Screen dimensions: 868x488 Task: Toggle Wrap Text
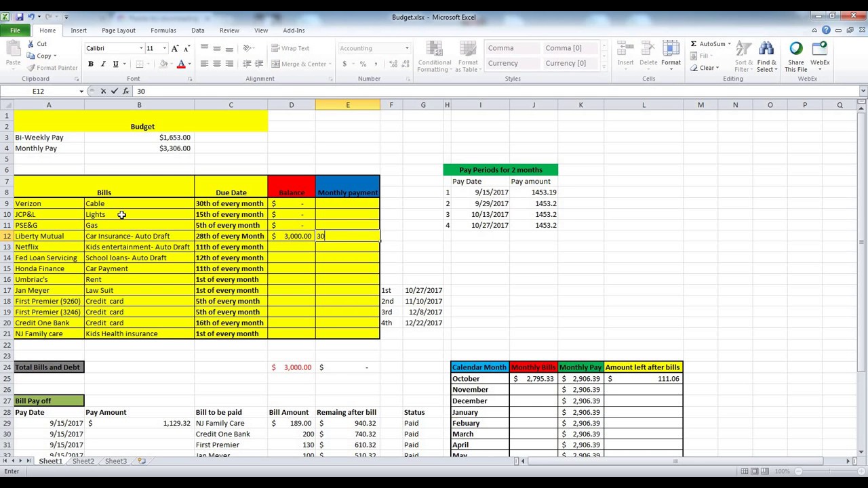[290, 48]
